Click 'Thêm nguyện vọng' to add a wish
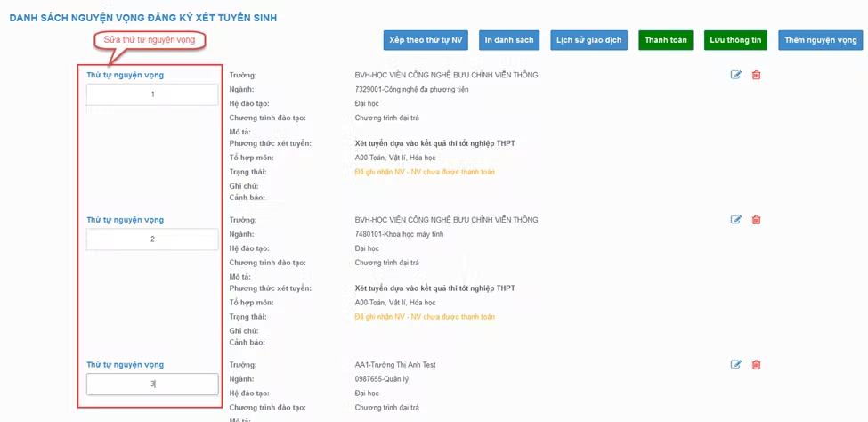 tap(820, 40)
